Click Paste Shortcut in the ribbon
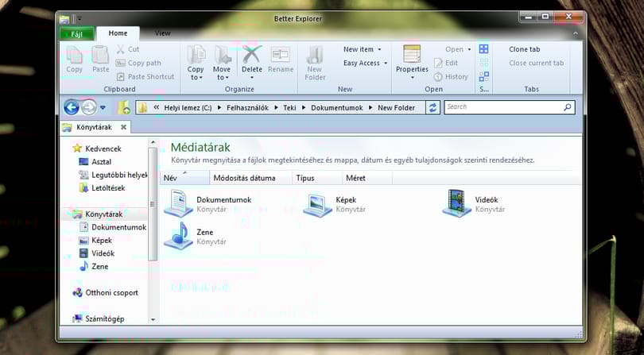Viewport: 644px width, 355px height. tap(145, 77)
